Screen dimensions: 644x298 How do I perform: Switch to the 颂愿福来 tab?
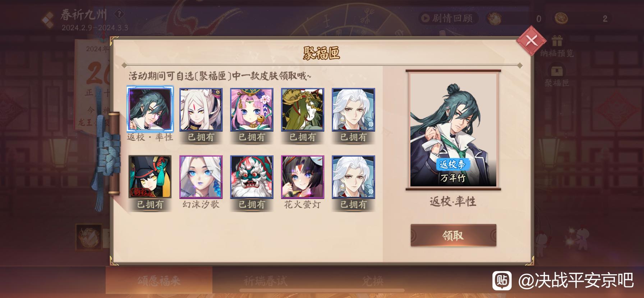point(159,280)
